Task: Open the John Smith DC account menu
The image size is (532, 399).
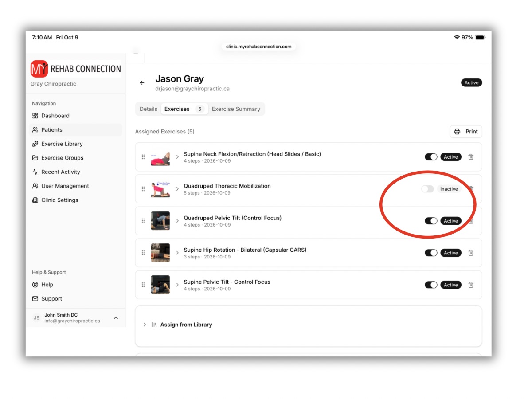Action: click(75, 317)
